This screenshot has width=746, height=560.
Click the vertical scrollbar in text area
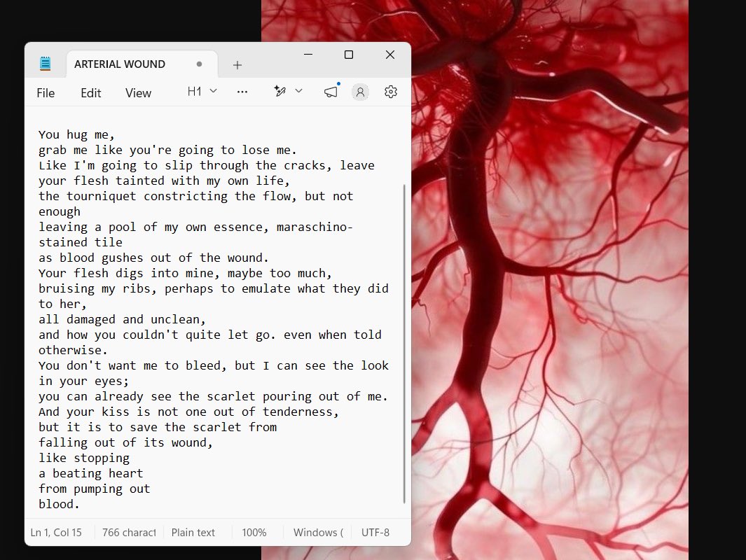click(x=404, y=343)
